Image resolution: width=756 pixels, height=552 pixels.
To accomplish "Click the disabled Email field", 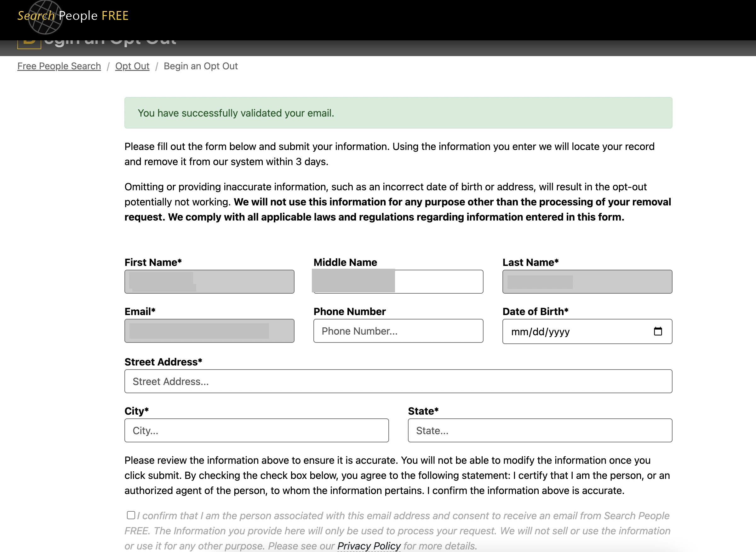I will coord(209,331).
